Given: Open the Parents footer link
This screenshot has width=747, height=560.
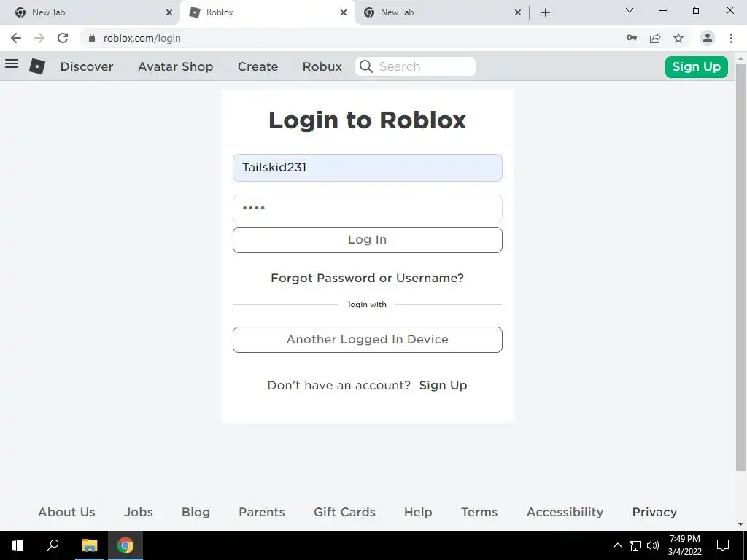Looking at the screenshot, I should (262, 512).
